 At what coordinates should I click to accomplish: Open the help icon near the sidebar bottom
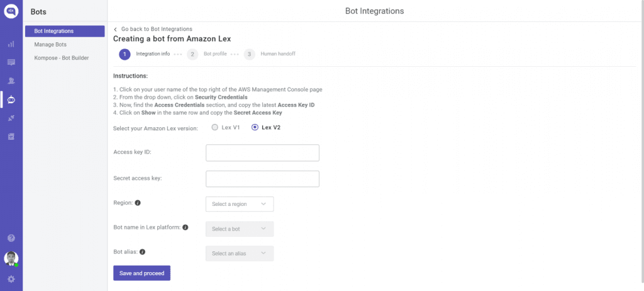[11, 238]
